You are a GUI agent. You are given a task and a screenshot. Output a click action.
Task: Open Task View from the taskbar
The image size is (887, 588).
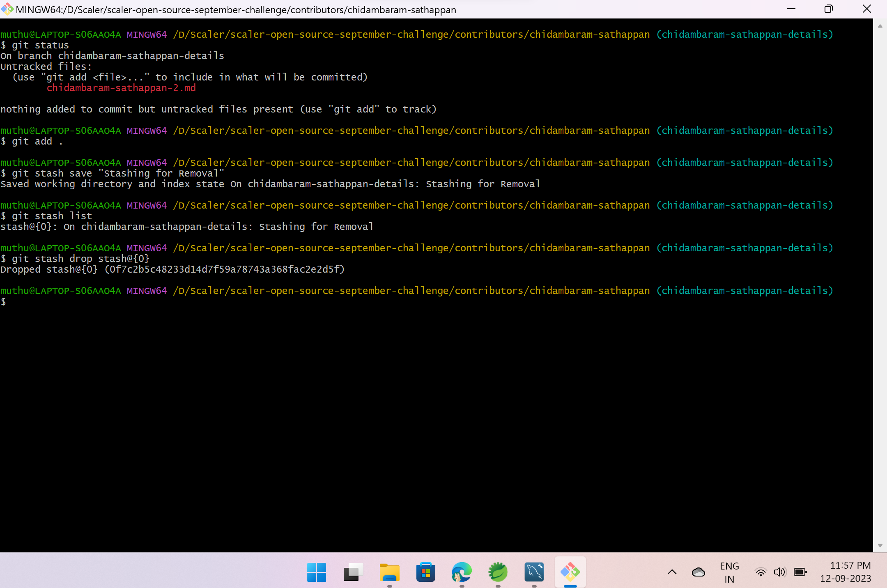352,572
